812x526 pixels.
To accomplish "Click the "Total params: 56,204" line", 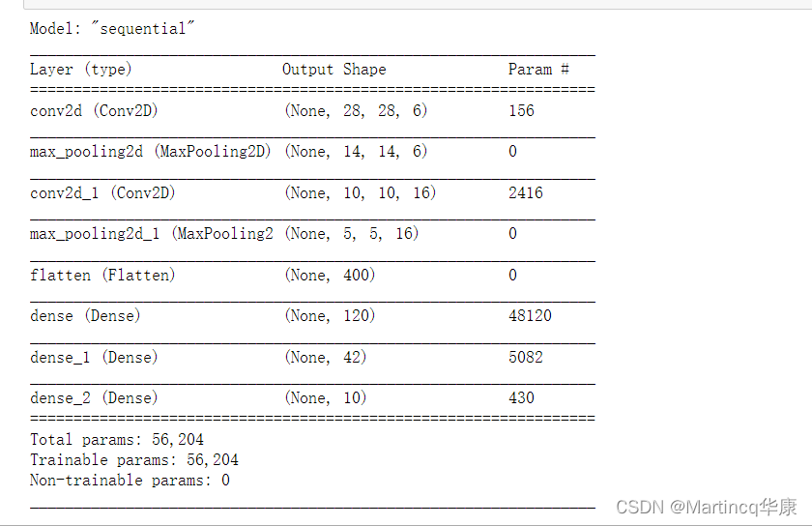I will [117, 440].
